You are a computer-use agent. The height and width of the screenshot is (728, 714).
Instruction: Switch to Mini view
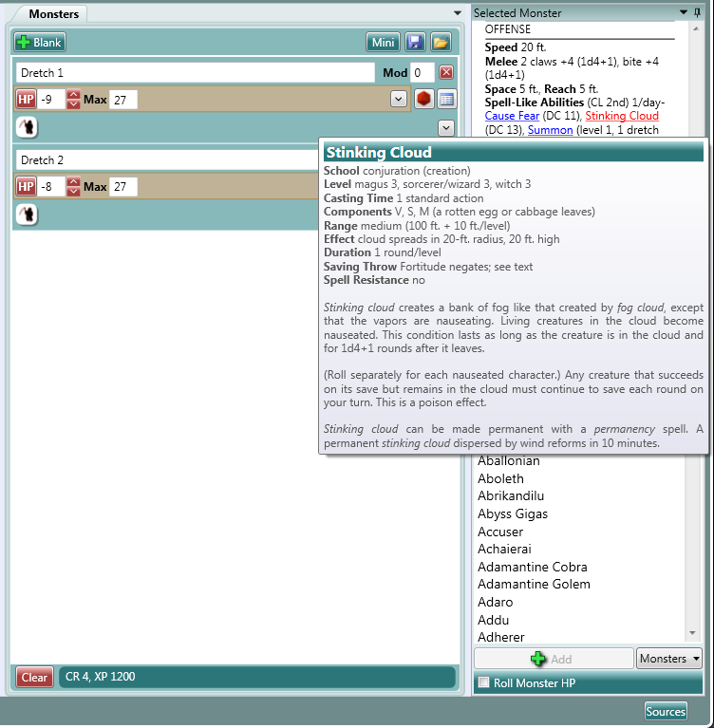pos(383,43)
